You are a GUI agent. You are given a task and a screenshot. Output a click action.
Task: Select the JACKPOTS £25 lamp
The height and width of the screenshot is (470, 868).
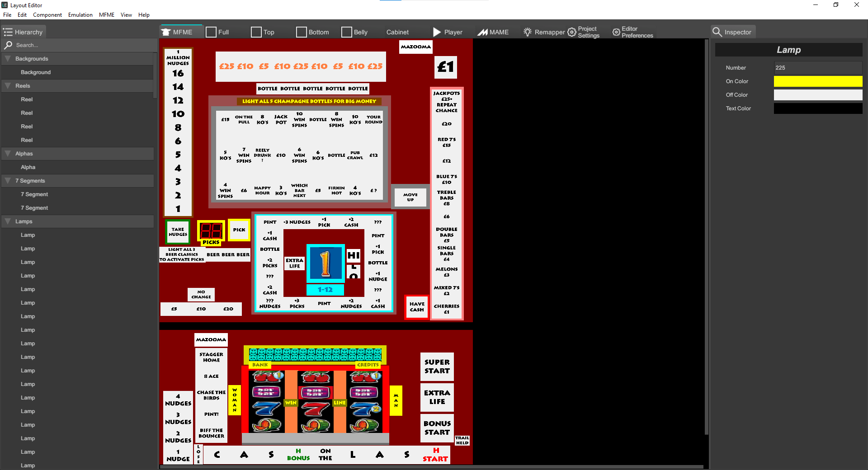[447, 102]
